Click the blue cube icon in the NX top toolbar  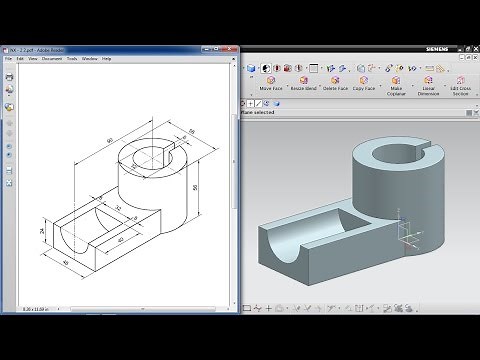tap(251, 68)
